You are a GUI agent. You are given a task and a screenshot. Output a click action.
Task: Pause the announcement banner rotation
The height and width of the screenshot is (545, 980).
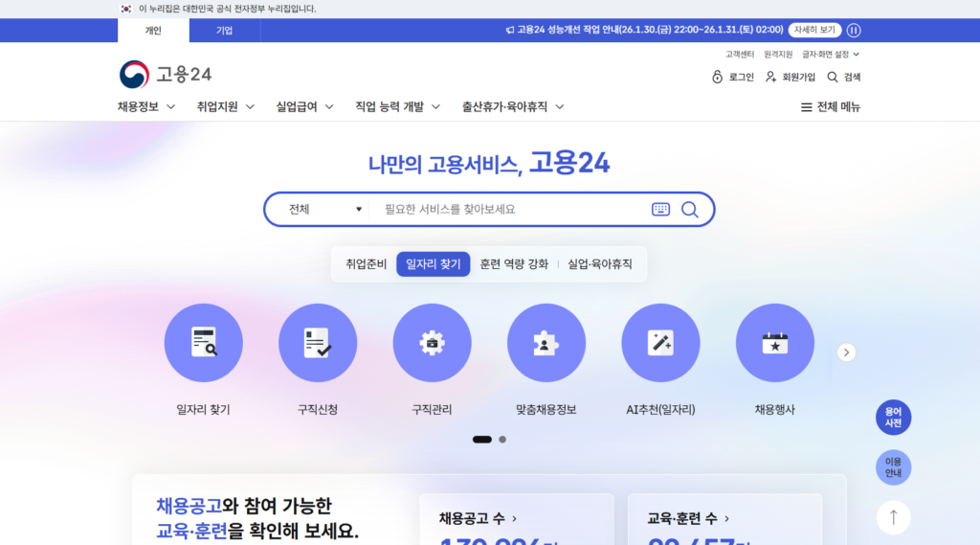(854, 30)
